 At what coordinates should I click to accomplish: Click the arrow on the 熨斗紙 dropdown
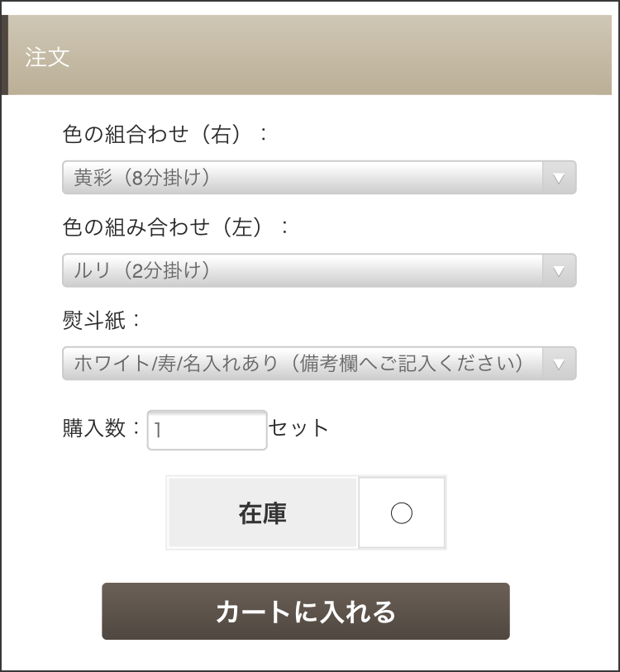(x=559, y=363)
